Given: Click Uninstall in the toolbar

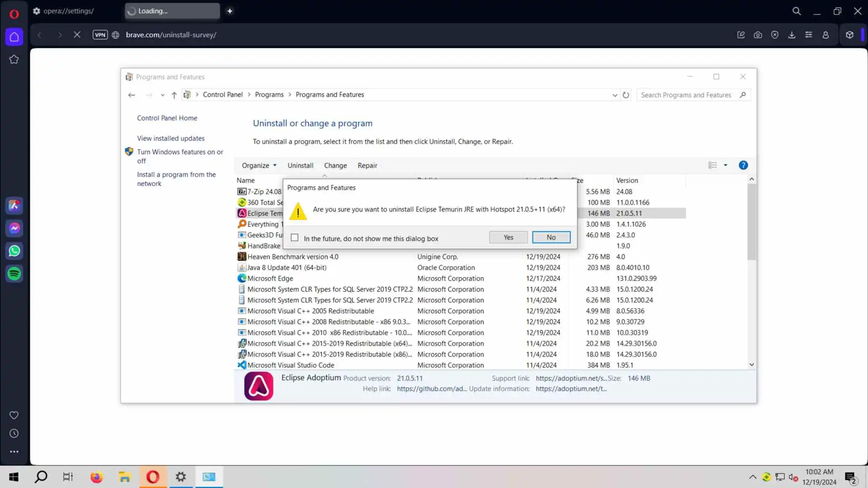Looking at the screenshot, I should pos(300,165).
